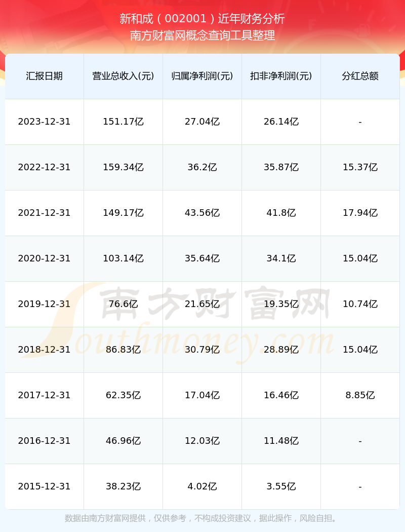
Task: Select the 17.04亿 net profit cell
Action: (x=202, y=395)
